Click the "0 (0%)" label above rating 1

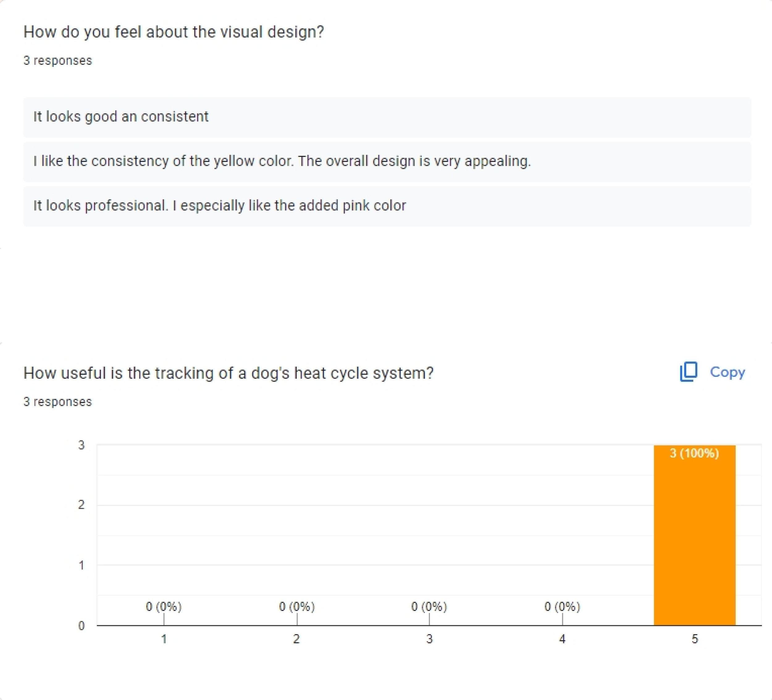(164, 606)
